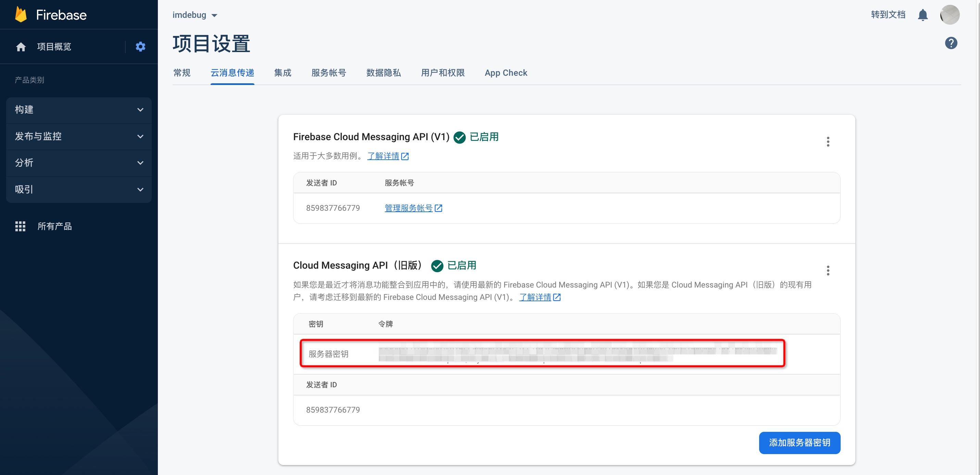Open the more options menu for FCM API V1
980x475 pixels.
[828, 142]
